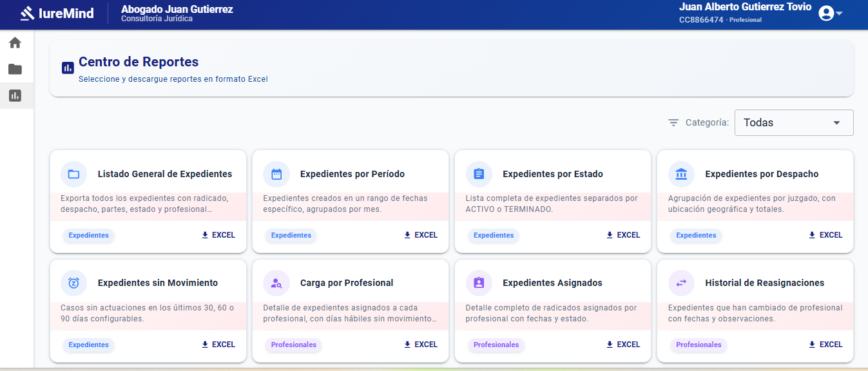Download Excel for Expedientes Asignados
868x371 pixels.
[x=622, y=345]
